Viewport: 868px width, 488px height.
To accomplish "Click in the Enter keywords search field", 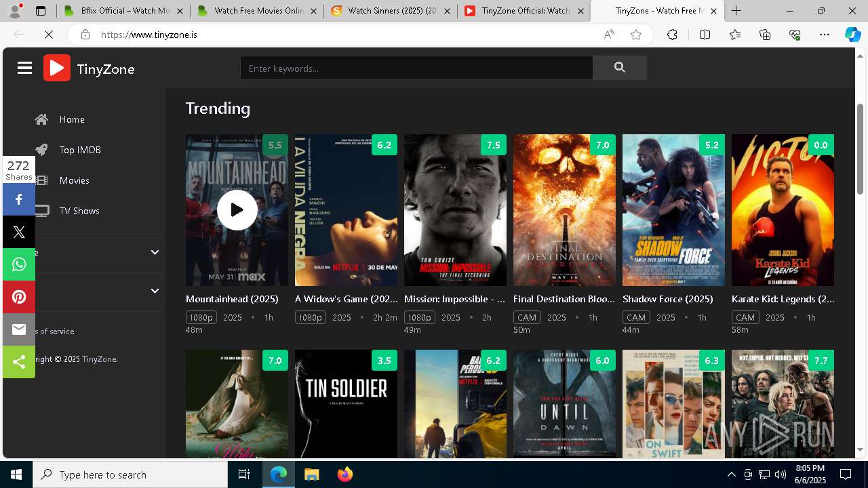I will pos(416,68).
